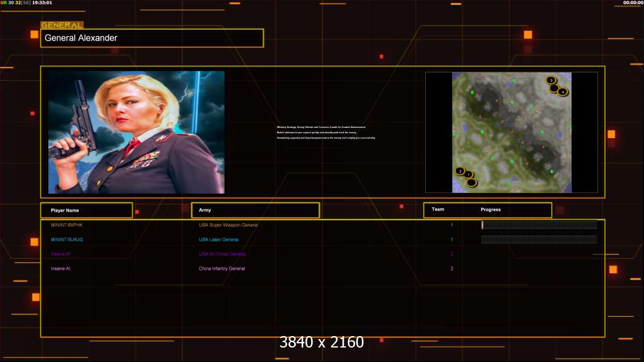This screenshot has height=362, width=644.
Task: Click team number for USA Air Force General row
Action: (452, 254)
